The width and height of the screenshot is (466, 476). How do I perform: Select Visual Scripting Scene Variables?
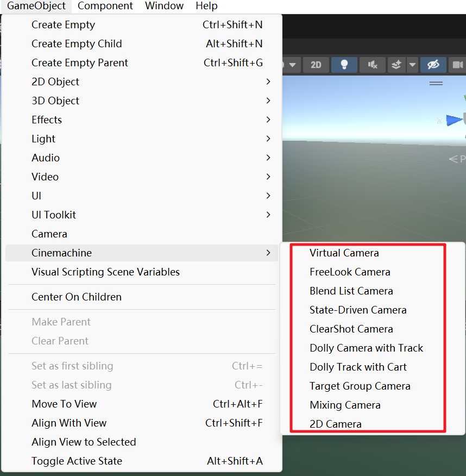[x=142, y=272]
